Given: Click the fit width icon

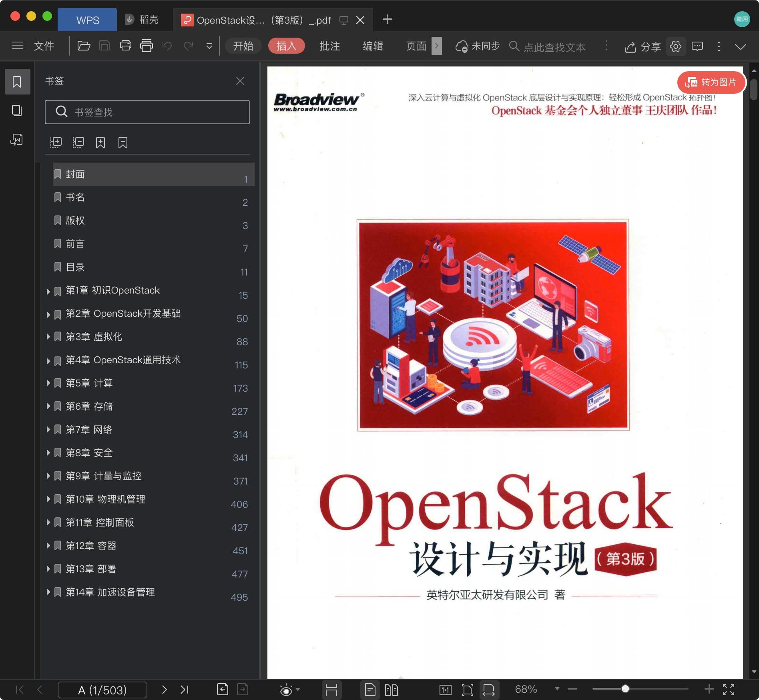Looking at the screenshot, I should (x=489, y=690).
